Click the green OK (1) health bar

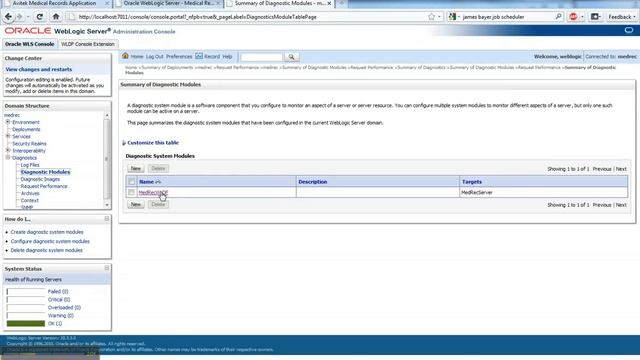coord(26,323)
